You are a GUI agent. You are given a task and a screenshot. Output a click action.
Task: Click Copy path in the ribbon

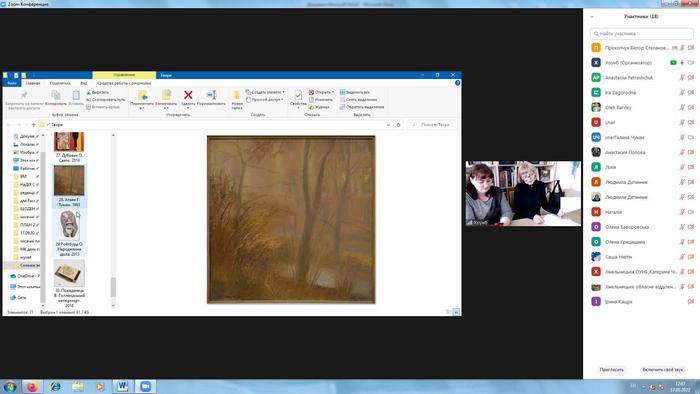tap(105, 100)
